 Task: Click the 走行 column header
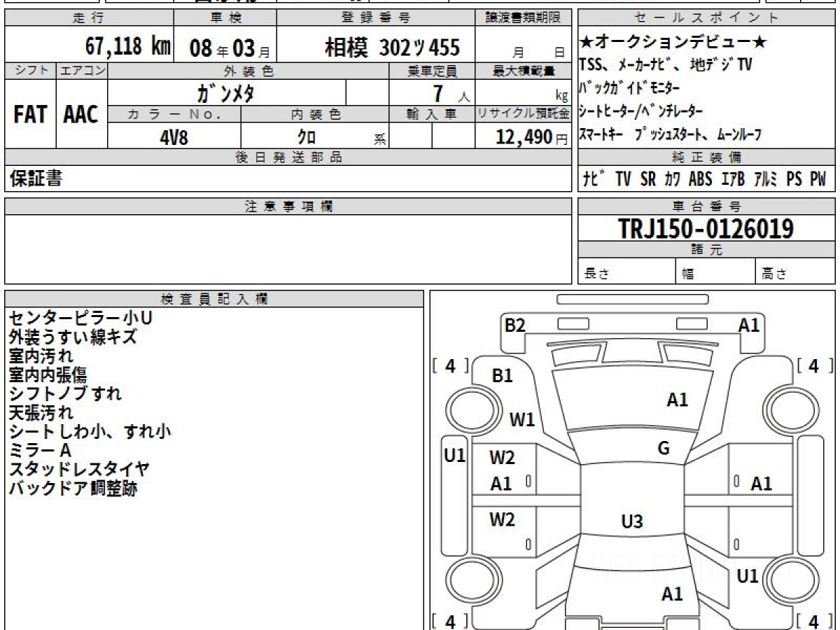(x=88, y=18)
